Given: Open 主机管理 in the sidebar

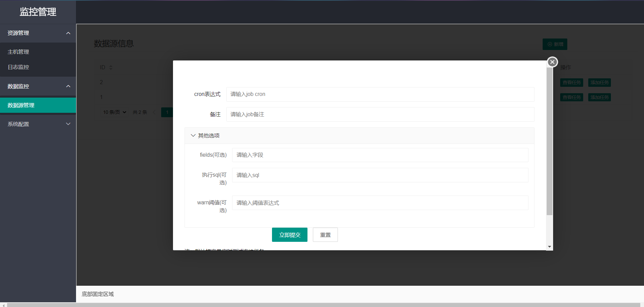Looking at the screenshot, I should 38,52.
